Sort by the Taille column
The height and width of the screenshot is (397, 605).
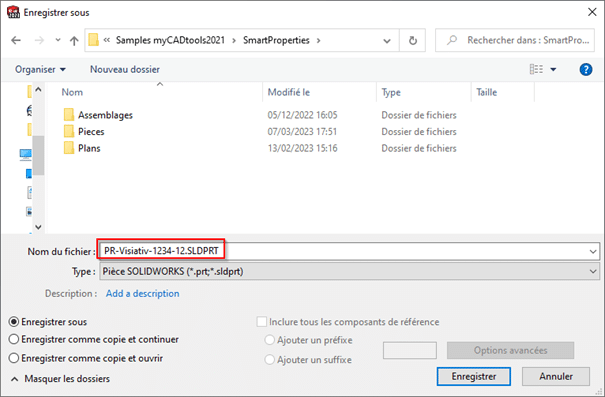pyautogui.click(x=487, y=92)
